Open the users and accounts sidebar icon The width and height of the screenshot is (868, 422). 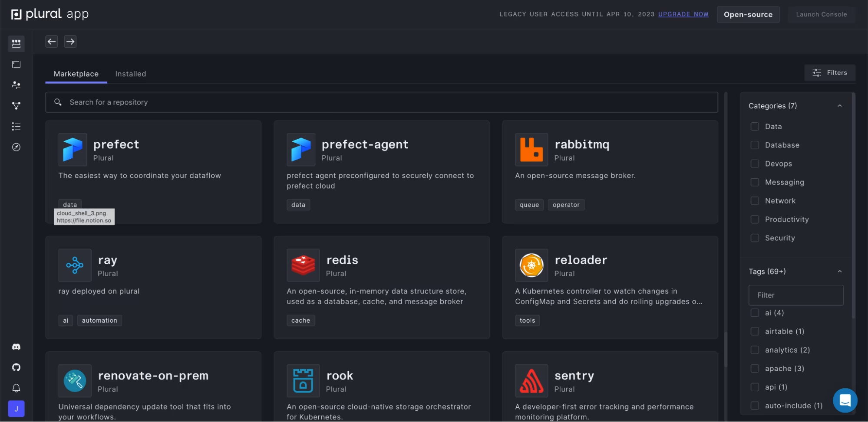pos(16,85)
